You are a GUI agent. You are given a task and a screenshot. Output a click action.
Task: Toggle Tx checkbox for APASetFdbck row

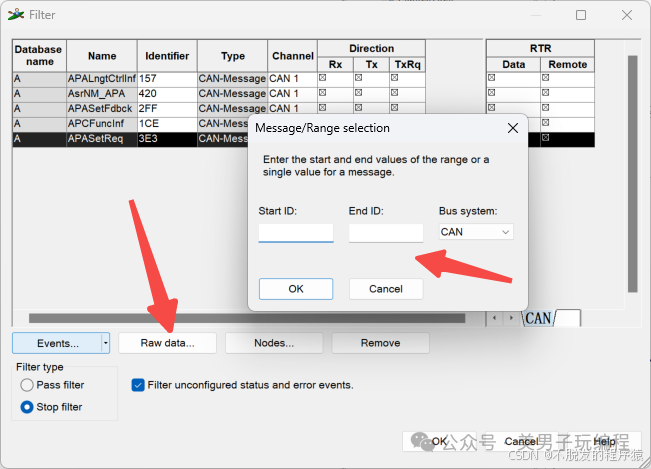click(359, 107)
